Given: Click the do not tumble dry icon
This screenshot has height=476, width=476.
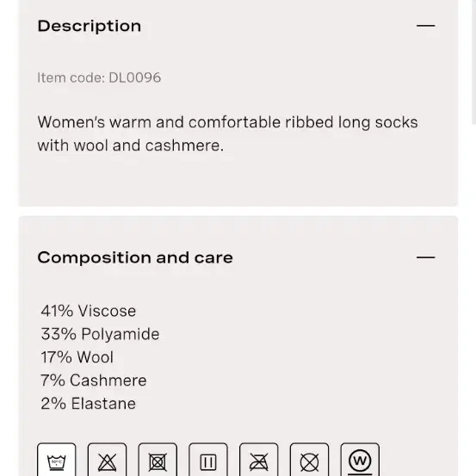Looking at the screenshot, I should 158,460.
